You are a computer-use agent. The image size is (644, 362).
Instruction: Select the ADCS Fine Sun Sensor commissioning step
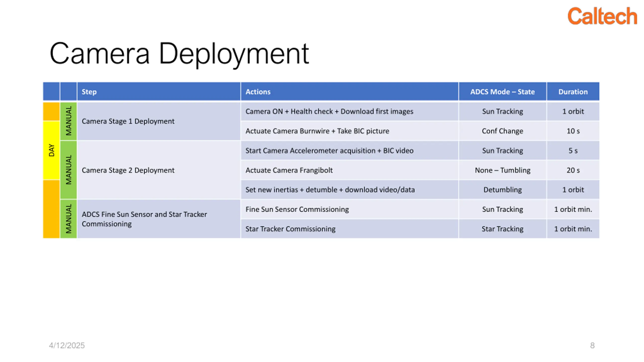(159, 219)
